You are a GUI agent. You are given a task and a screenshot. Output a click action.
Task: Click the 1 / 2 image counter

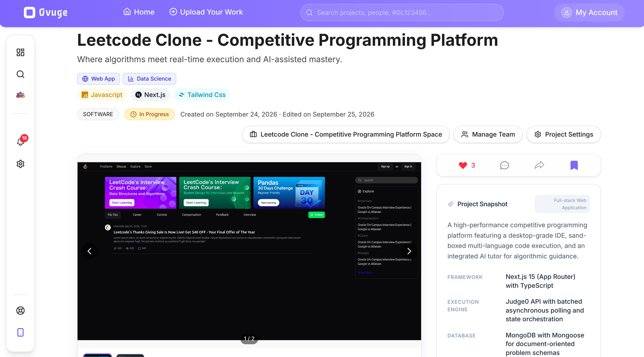click(249, 339)
